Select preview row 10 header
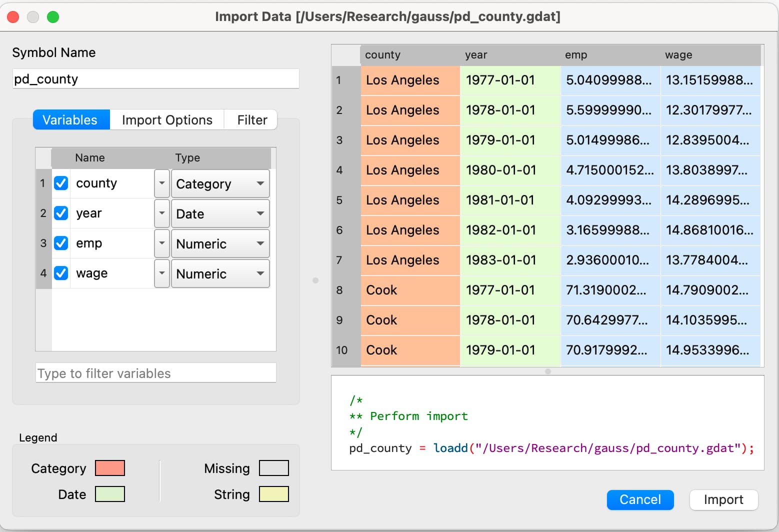This screenshot has height=532, width=779. tap(346, 350)
